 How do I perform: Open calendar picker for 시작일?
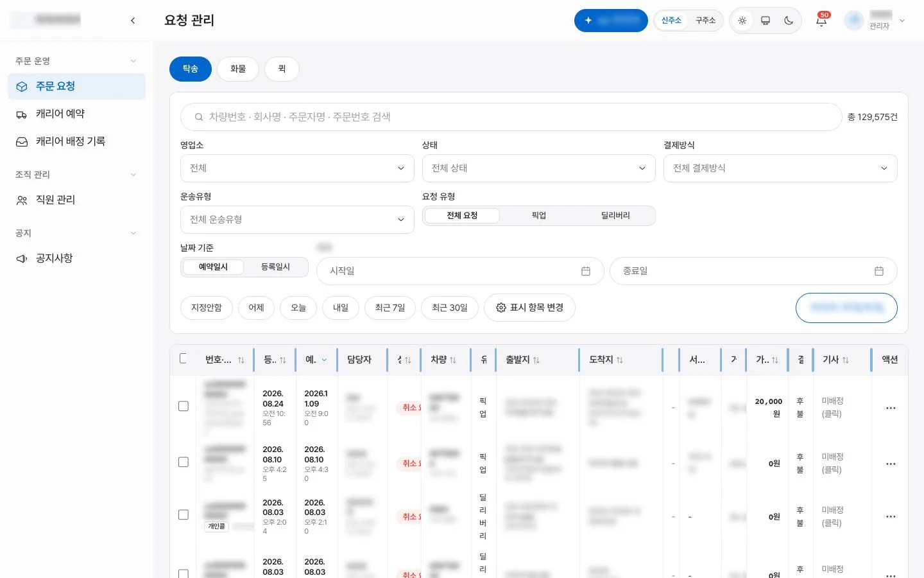click(x=586, y=271)
